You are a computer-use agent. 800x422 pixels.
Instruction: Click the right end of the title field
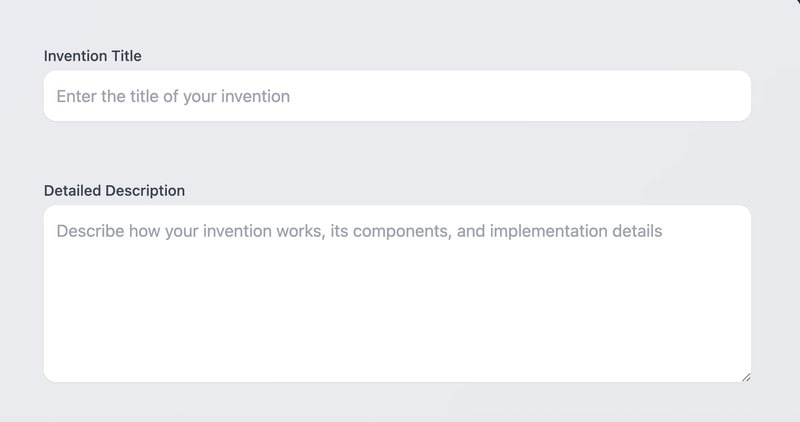tap(730, 96)
